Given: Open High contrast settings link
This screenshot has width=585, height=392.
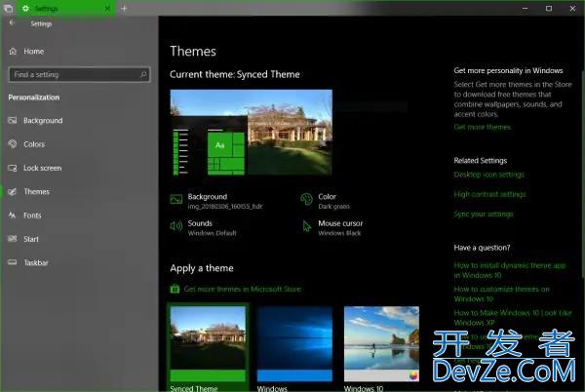Looking at the screenshot, I should 489,194.
